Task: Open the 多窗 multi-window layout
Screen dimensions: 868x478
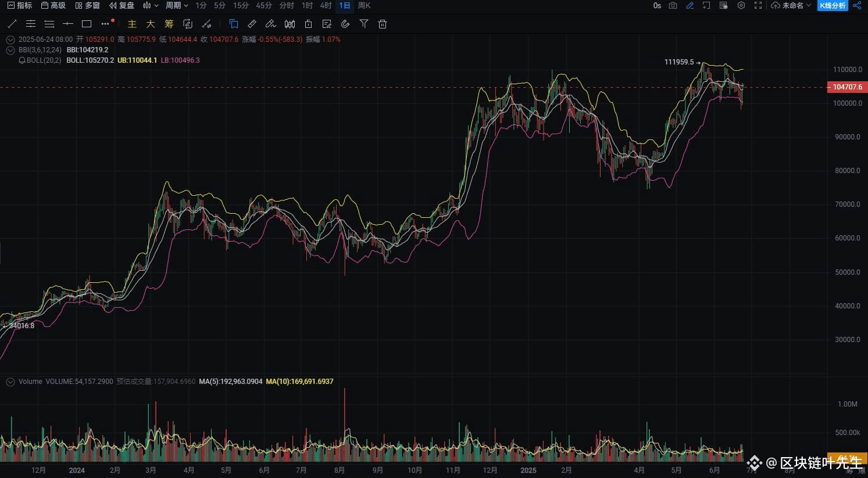Action: point(87,5)
